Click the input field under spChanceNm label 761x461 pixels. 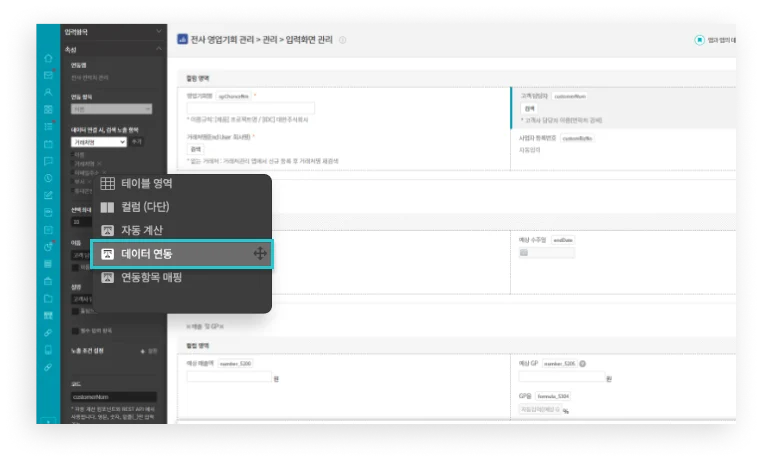250,108
